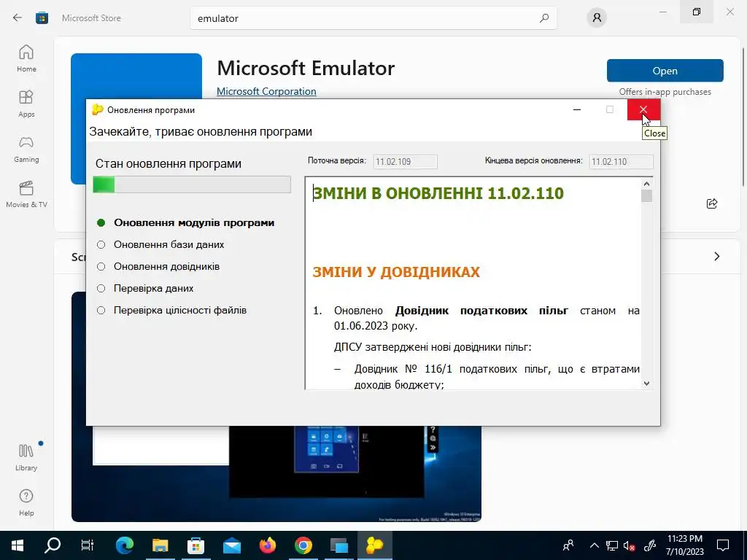Switch to Microsoft Store taskbar icon
The width and height of the screenshot is (747, 560).
(196, 545)
